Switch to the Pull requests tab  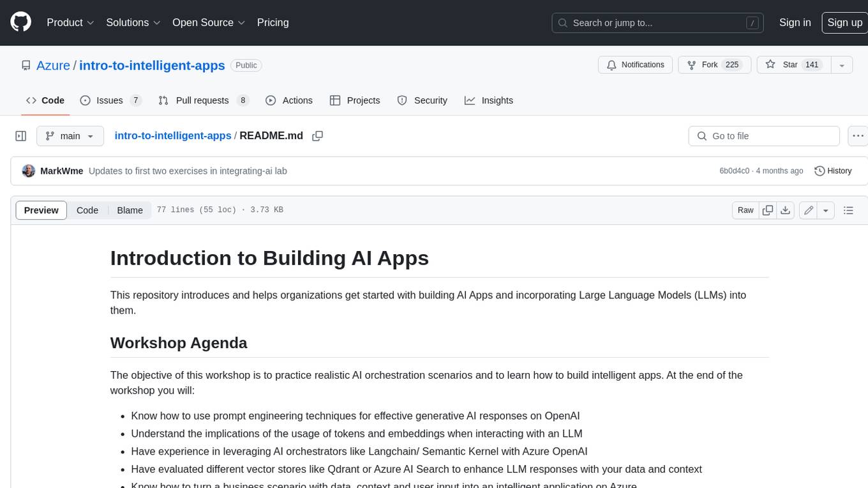203,100
